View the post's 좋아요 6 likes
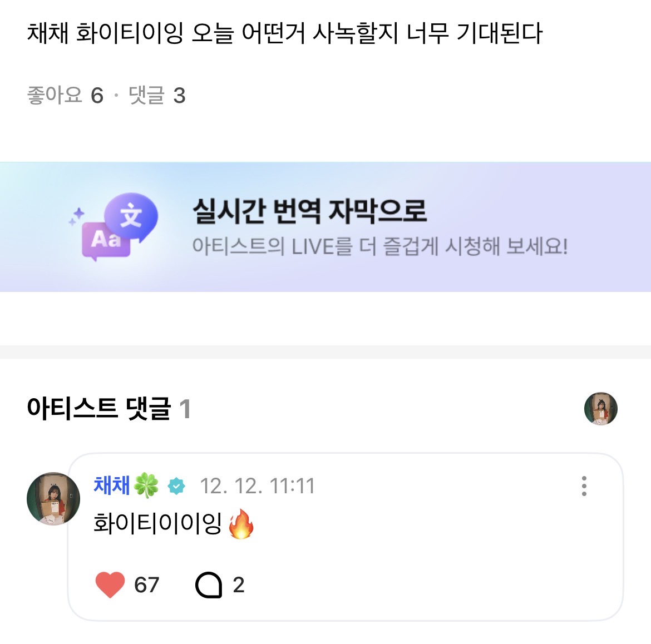Viewport: 651px width, 644px height. (x=65, y=96)
